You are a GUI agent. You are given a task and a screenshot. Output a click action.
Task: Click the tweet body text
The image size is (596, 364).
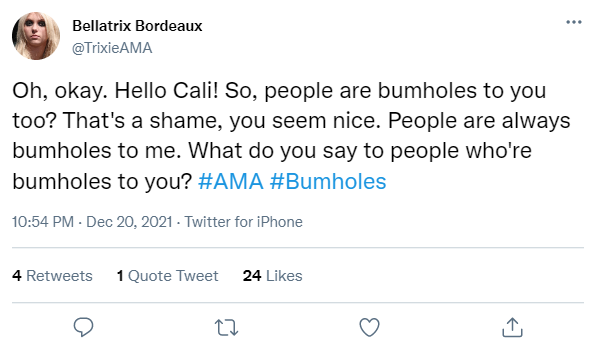coord(291,136)
